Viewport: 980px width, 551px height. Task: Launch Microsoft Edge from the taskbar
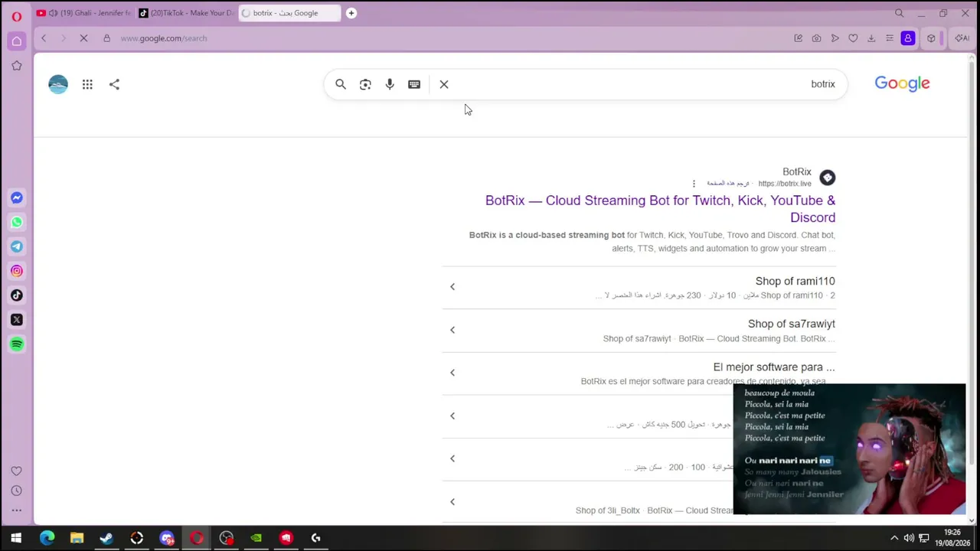pos(47,538)
